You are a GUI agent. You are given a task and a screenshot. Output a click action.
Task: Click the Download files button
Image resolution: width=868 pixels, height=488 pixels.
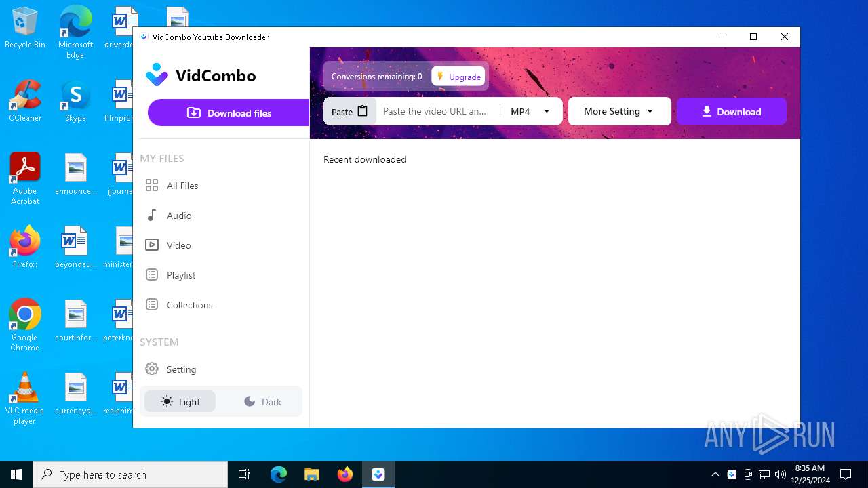click(x=229, y=113)
